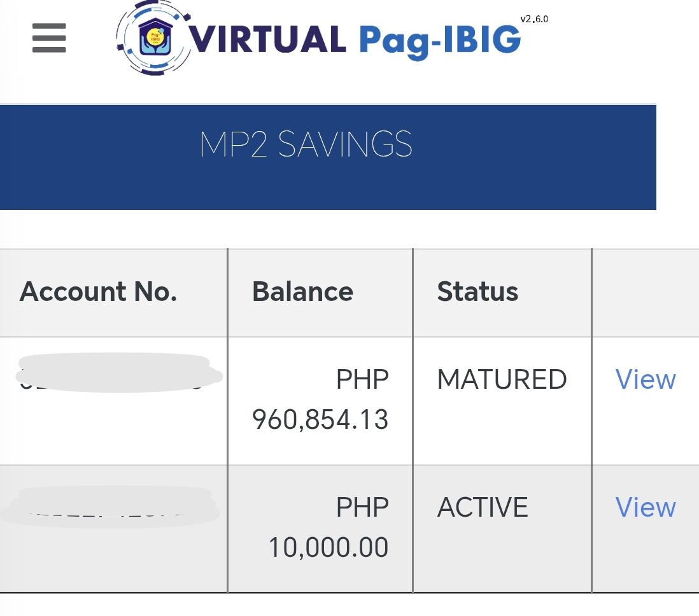
Task: Select the Status column header
Action: coord(477,291)
